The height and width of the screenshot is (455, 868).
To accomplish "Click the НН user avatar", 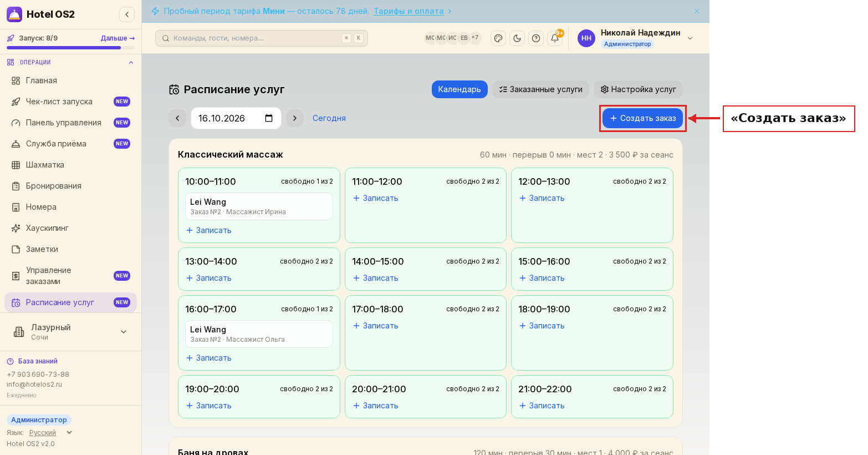I will [x=586, y=38].
